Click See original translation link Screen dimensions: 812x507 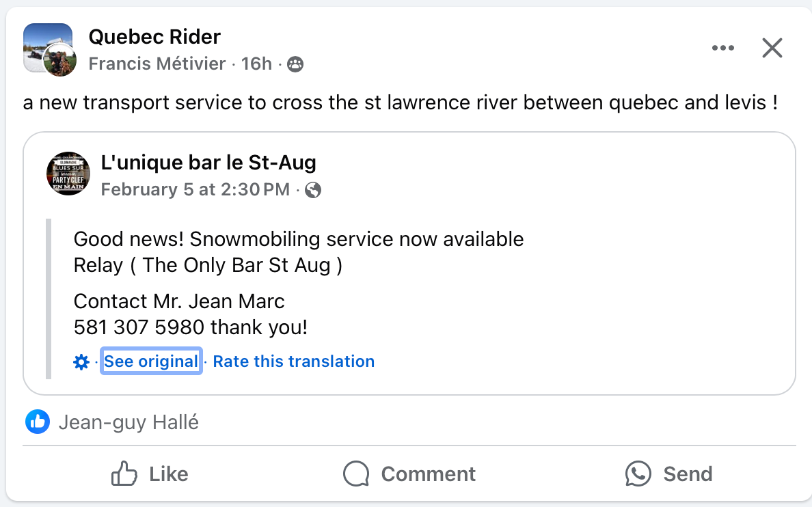click(x=150, y=361)
